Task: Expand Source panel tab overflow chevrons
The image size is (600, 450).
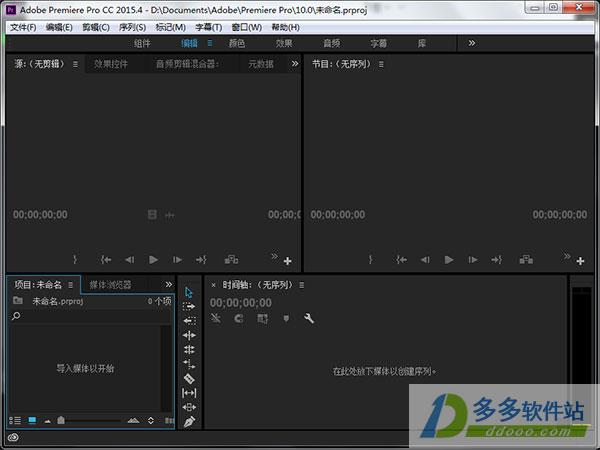Action: pos(295,64)
